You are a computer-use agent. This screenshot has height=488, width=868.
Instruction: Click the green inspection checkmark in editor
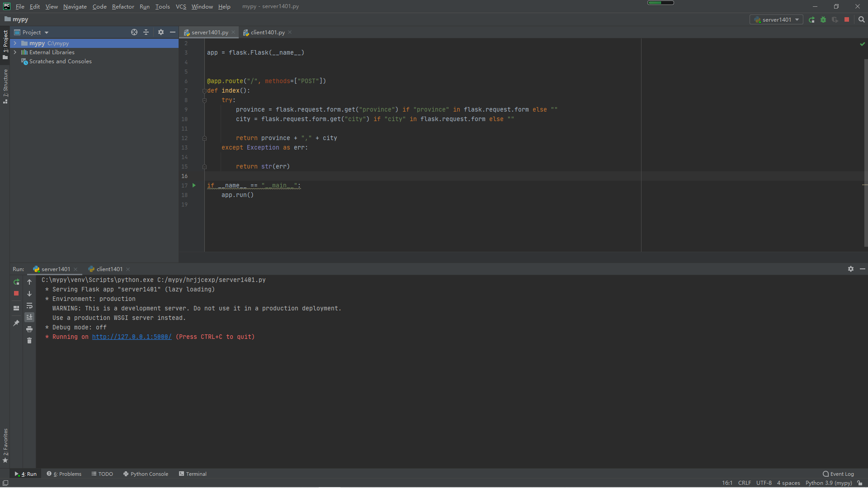[863, 44]
